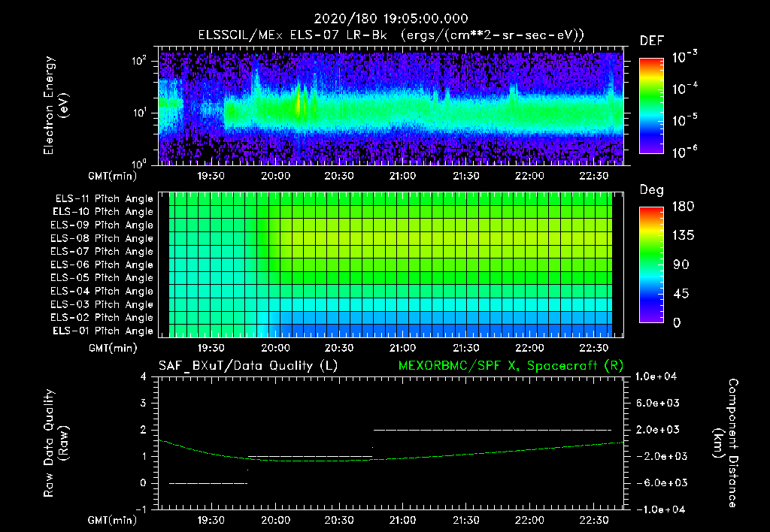Click the Electron Energy (eV) axis label
This screenshot has height=532, width=770.
[56, 105]
